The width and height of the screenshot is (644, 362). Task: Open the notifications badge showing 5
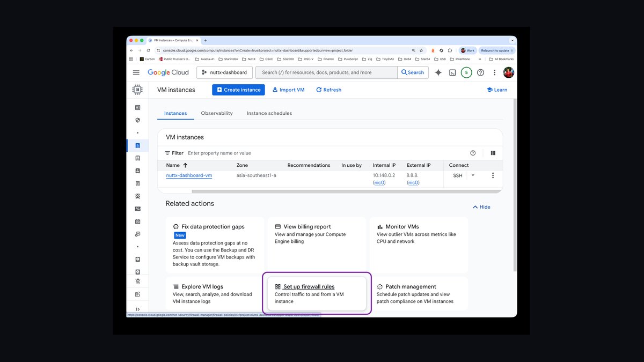[466, 72]
